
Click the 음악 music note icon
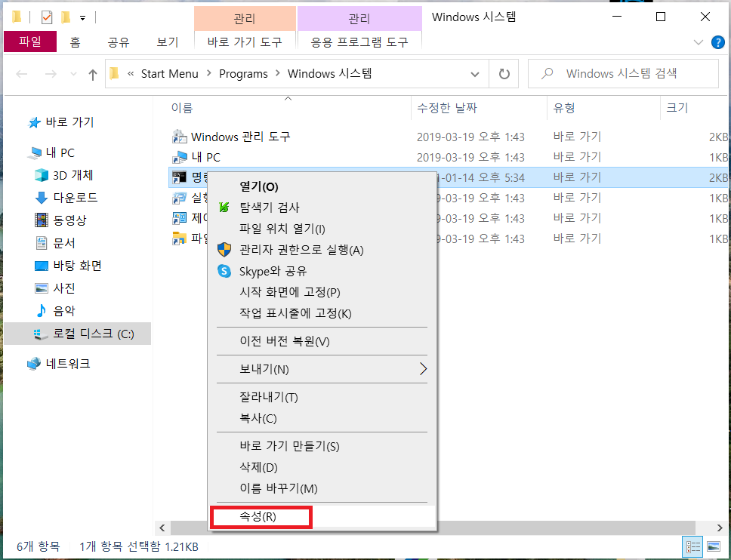42,310
